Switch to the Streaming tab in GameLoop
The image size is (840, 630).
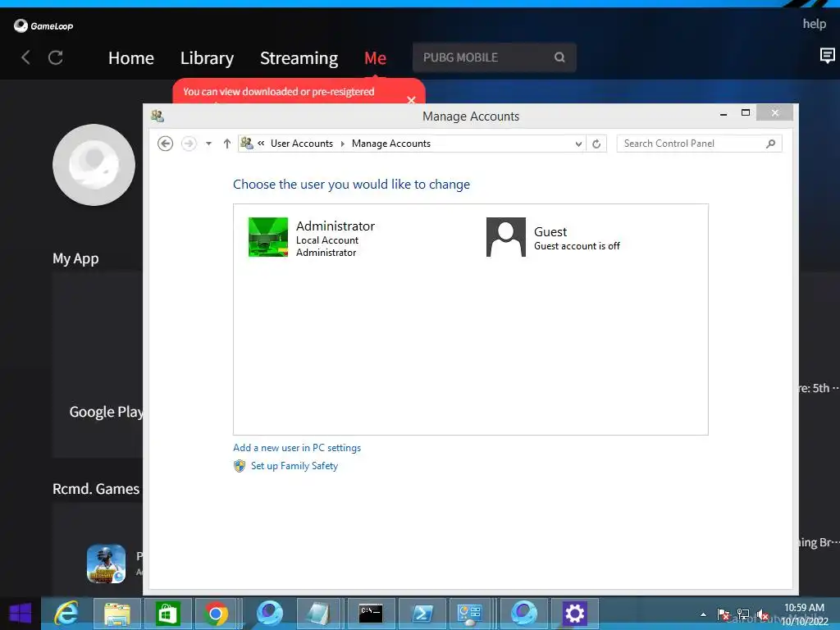(x=299, y=58)
